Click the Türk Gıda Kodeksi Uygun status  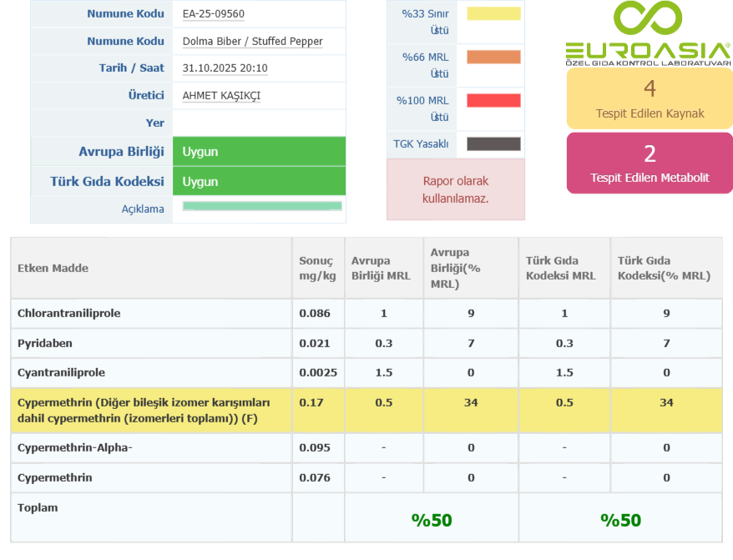point(259,181)
